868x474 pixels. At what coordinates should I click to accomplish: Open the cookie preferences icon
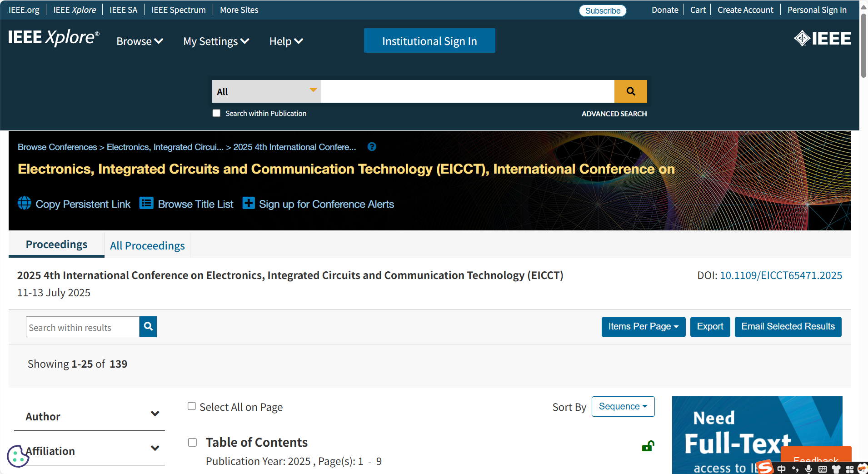pyautogui.click(x=18, y=456)
